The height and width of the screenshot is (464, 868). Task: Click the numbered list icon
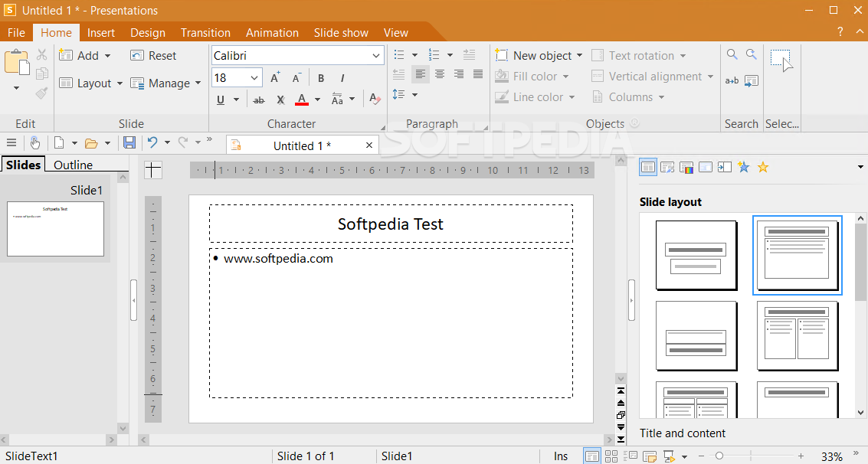tap(434, 55)
